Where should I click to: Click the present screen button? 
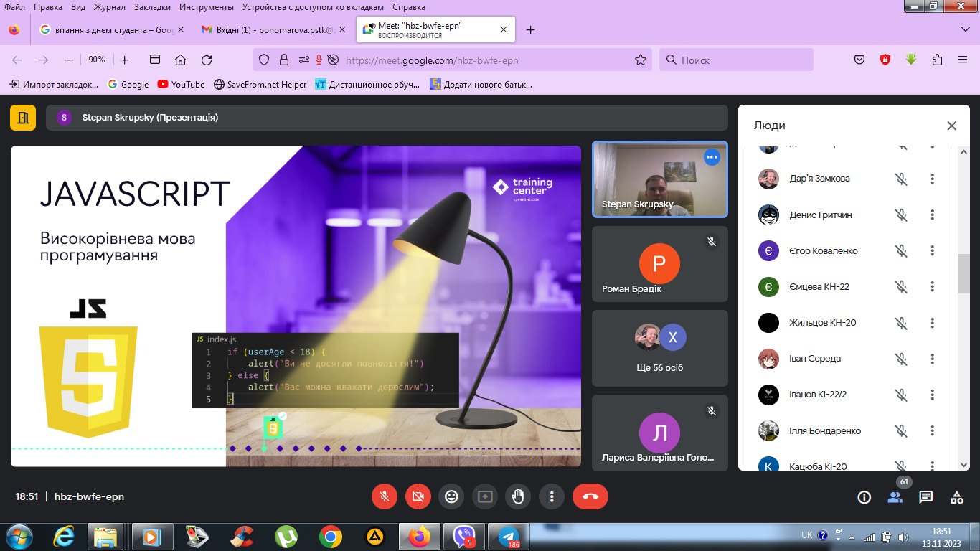point(485,496)
